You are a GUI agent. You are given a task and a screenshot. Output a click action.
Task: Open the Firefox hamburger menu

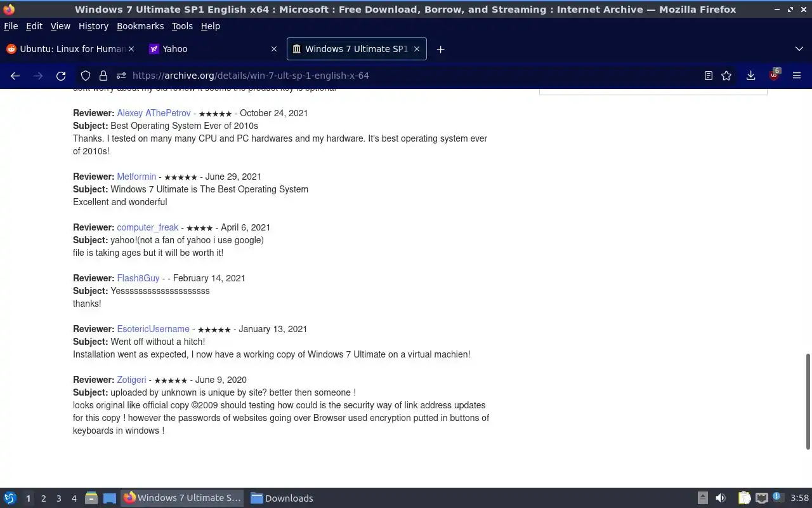[x=797, y=76]
